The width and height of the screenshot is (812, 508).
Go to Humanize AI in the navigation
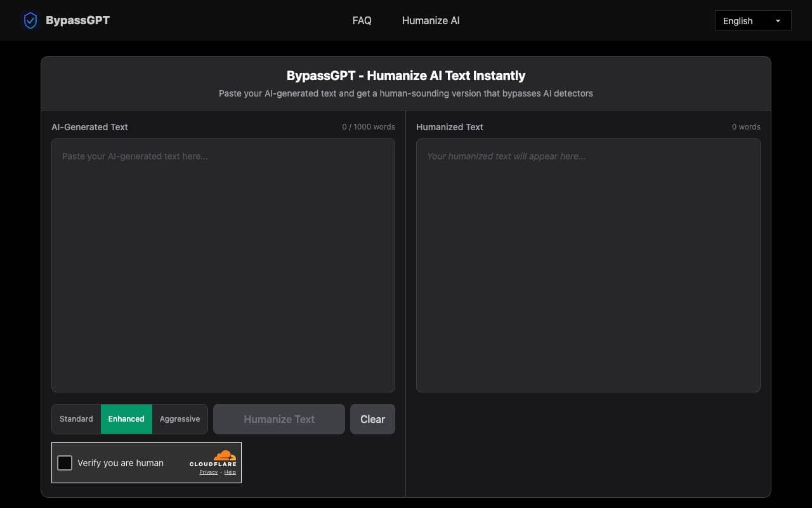pos(431,20)
